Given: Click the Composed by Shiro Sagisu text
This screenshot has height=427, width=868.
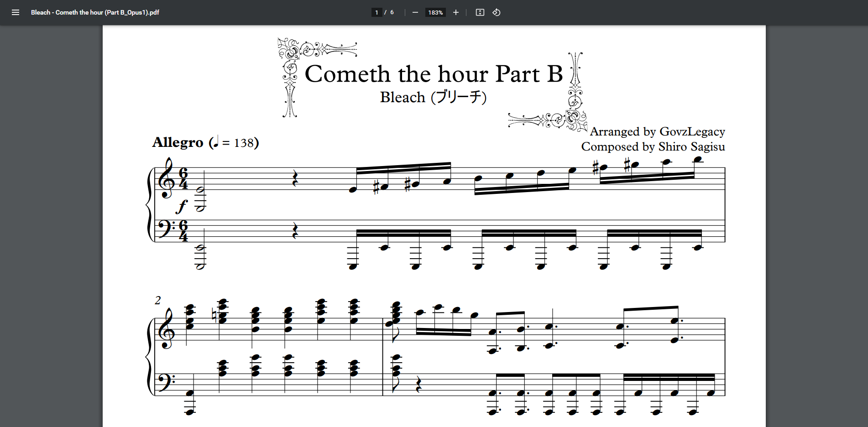Looking at the screenshot, I should [x=653, y=146].
